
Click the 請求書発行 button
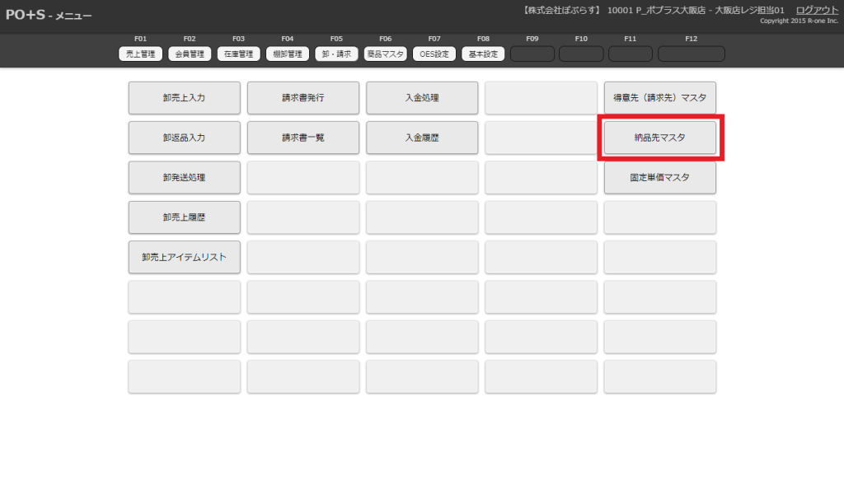(x=303, y=98)
